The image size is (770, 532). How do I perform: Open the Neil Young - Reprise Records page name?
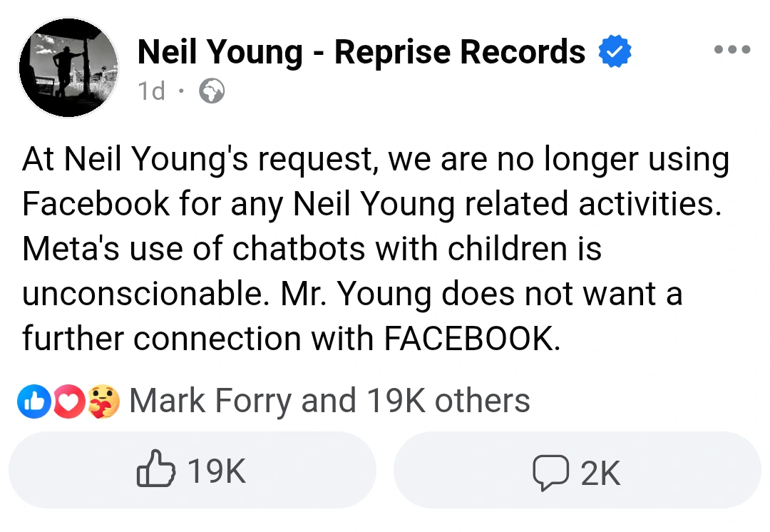coord(361,52)
